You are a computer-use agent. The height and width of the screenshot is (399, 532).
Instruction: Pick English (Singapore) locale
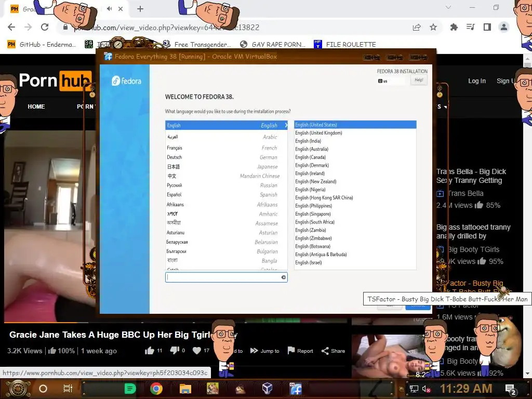(355, 214)
